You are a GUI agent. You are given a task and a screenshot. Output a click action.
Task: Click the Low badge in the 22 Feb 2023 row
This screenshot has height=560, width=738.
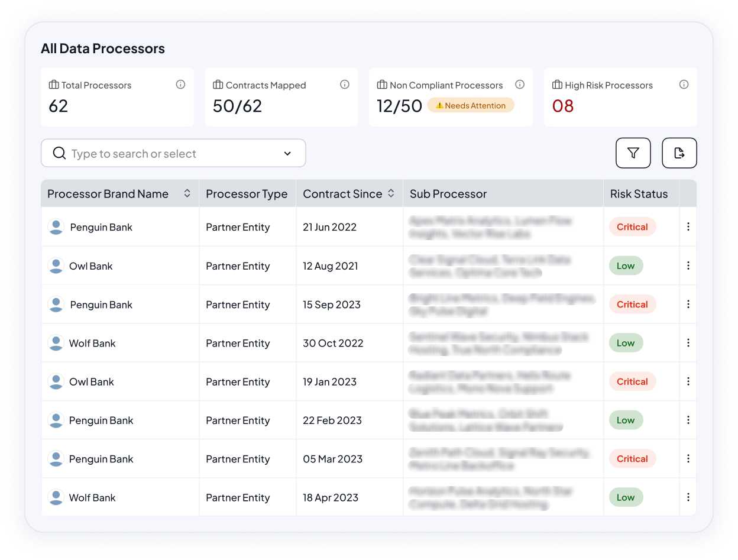626,420
